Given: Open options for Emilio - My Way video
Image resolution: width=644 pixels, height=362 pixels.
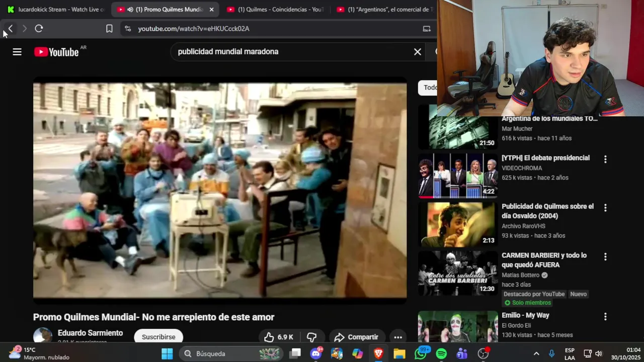Looking at the screenshot, I should coord(605,316).
